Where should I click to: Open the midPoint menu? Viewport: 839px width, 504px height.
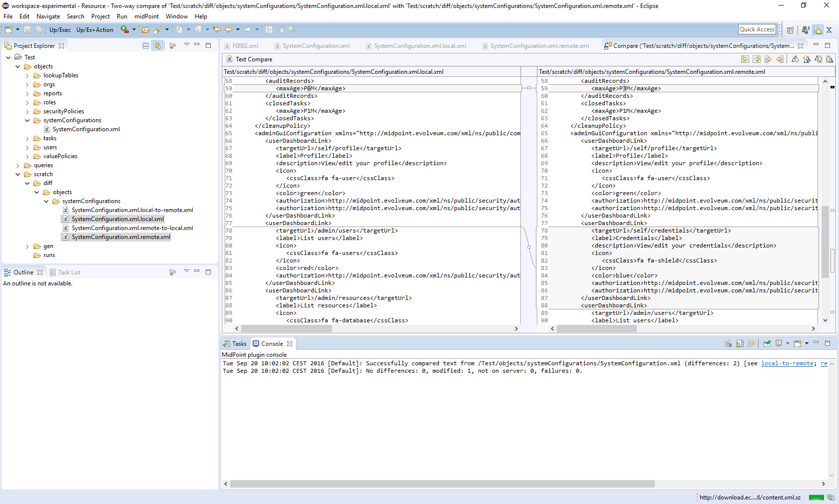click(146, 16)
